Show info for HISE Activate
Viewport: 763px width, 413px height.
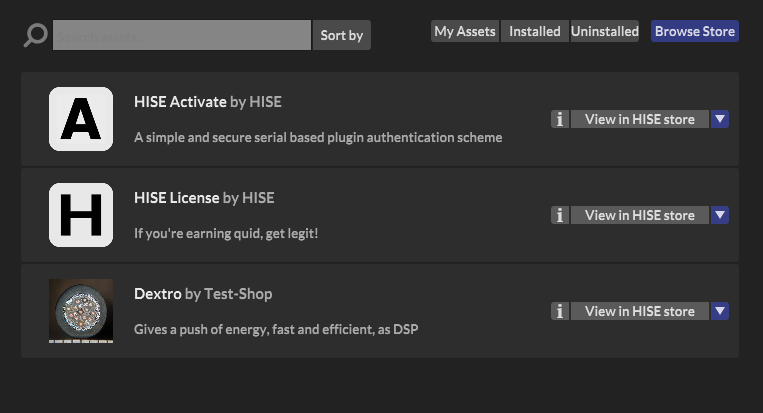click(x=560, y=119)
